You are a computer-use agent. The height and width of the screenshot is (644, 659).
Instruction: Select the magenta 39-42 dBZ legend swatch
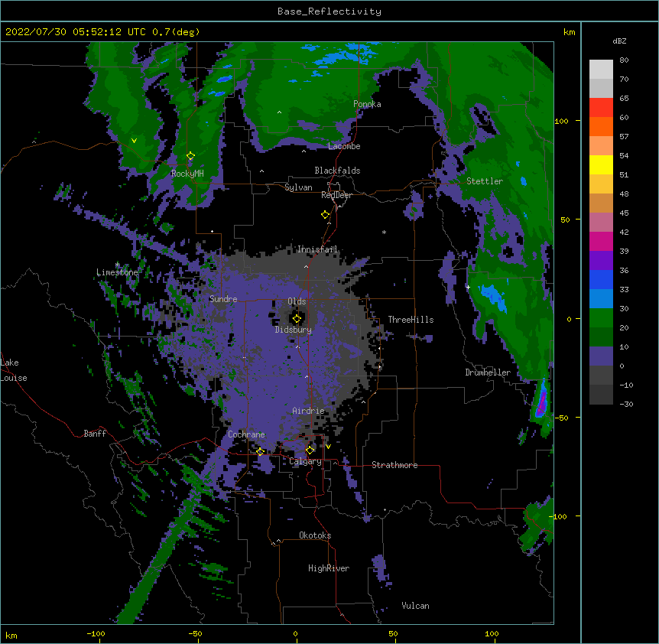[x=601, y=241]
